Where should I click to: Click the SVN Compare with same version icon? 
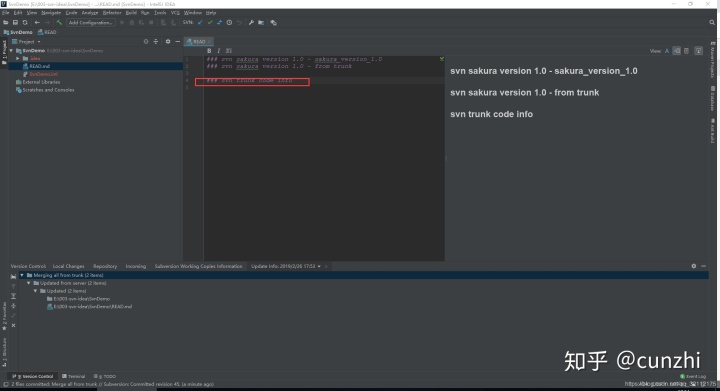tap(219, 22)
